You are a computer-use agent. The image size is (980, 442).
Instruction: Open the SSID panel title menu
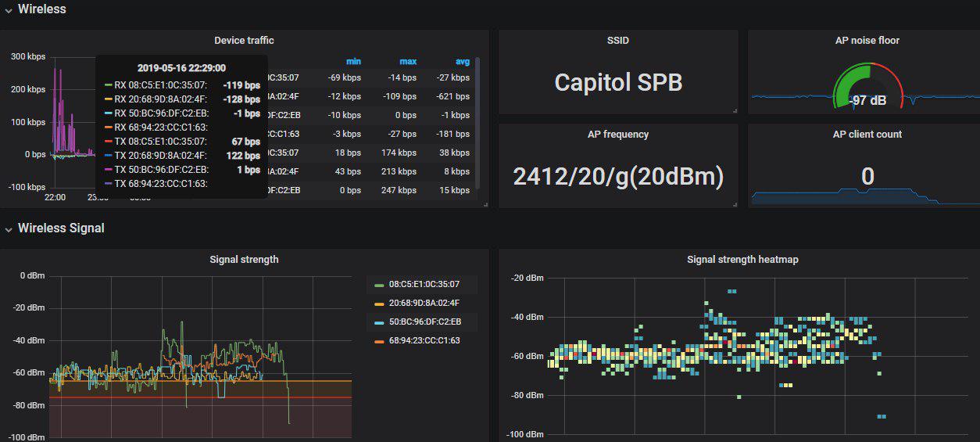(618, 40)
